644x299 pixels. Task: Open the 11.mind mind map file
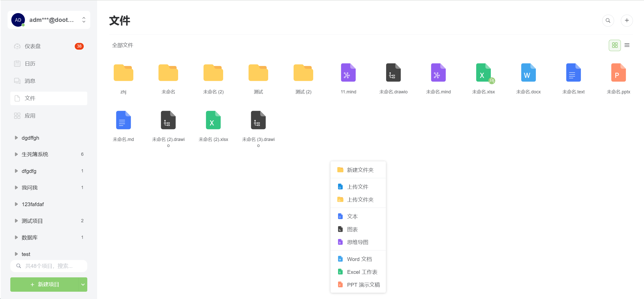point(348,73)
